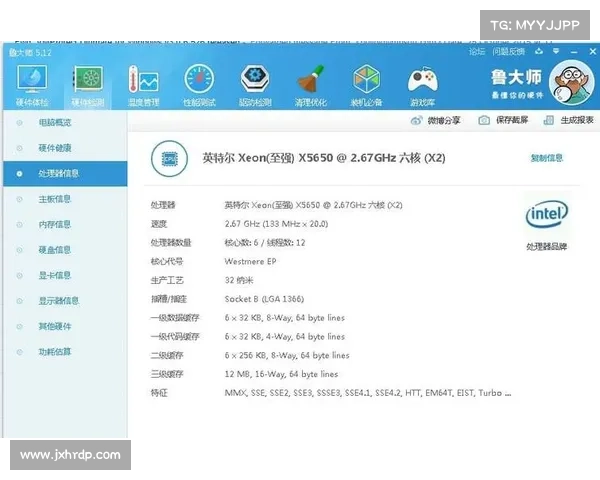The image size is (600, 480).
Task: Click the Intel processor brand logo
Action: click(x=546, y=215)
